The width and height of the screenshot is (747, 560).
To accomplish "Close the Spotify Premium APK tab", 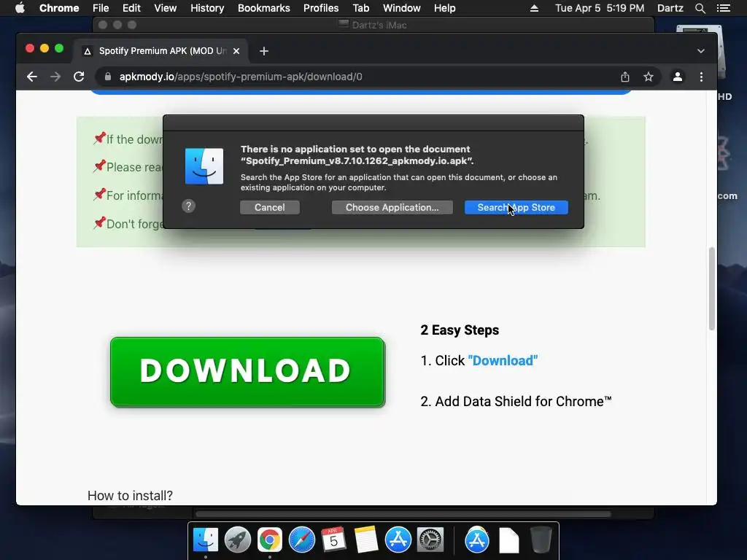I will point(236,51).
